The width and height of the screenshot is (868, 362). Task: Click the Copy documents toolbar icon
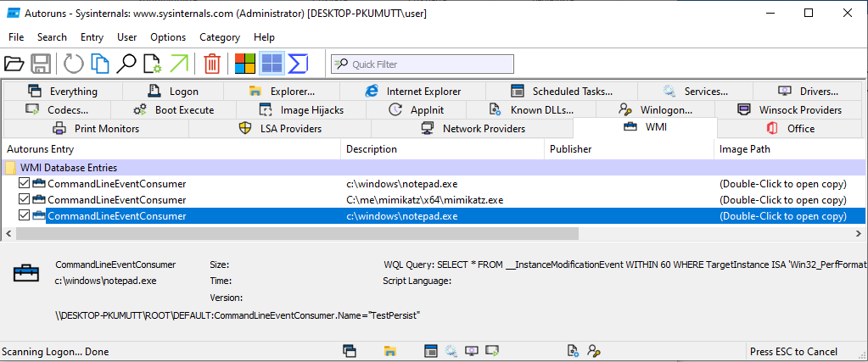click(100, 64)
